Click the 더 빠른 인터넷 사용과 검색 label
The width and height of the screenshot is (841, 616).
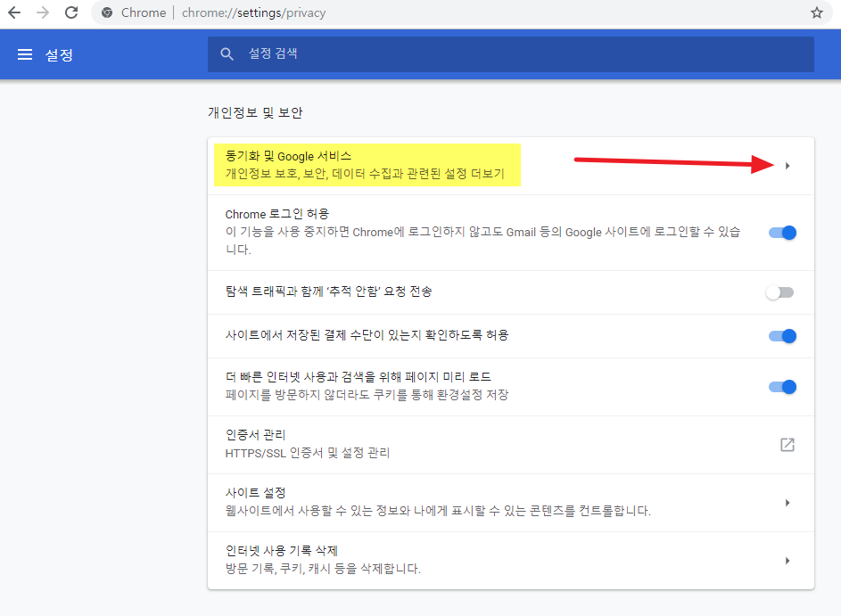point(359,376)
